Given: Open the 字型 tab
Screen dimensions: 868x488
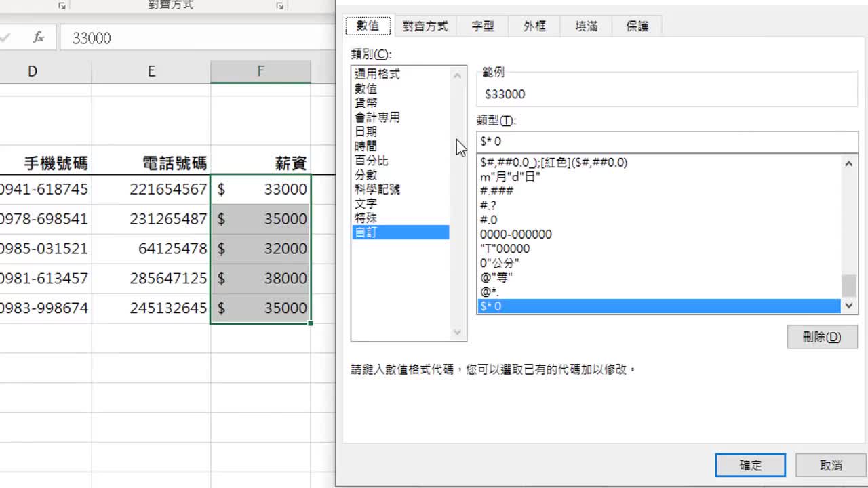Looking at the screenshot, I should (x=482, y=26).
